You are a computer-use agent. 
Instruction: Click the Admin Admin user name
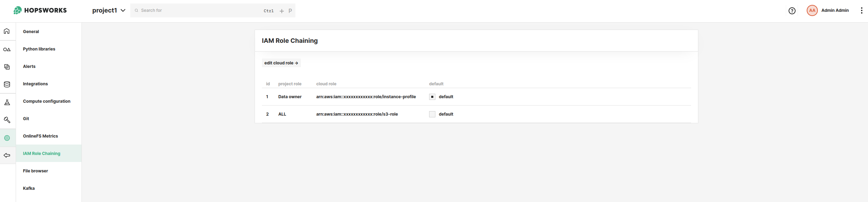pyautogui.click(x=835, y=10)
